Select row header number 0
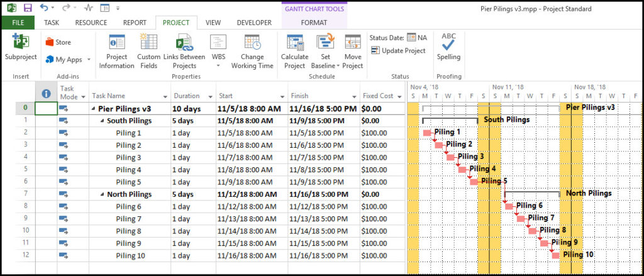 [x=25, y=108]
